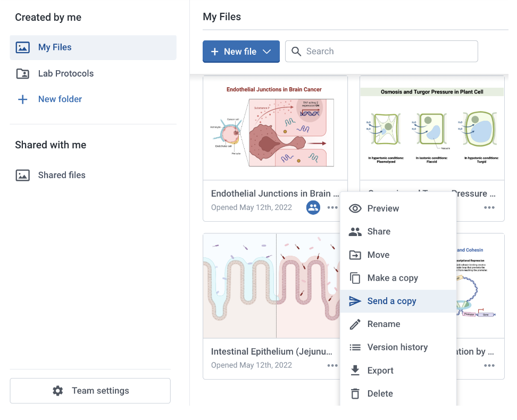Open Intestinal Epithelium thumbnail
The height and width of the screenshot is (420, 517).
pos(272,286)
